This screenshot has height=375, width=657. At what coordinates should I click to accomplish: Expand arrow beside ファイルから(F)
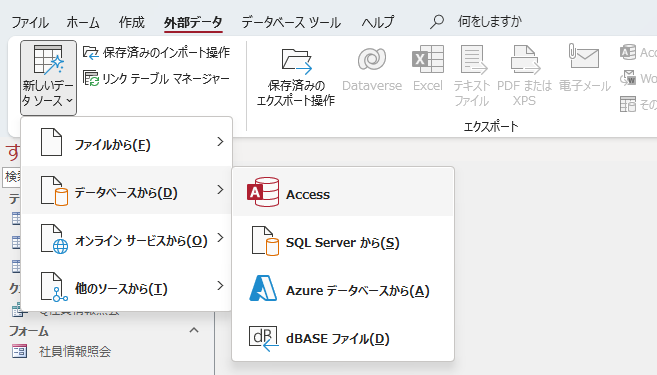[x=220, y=142]
